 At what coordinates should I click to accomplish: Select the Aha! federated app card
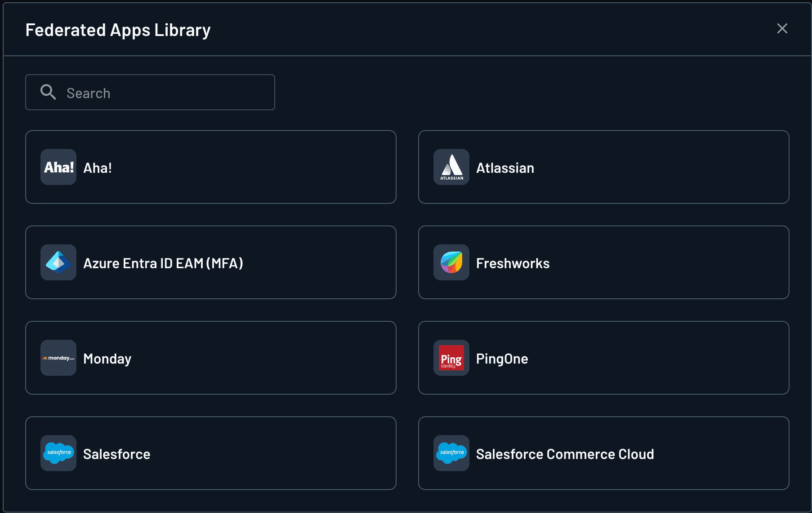click(211, 167)
